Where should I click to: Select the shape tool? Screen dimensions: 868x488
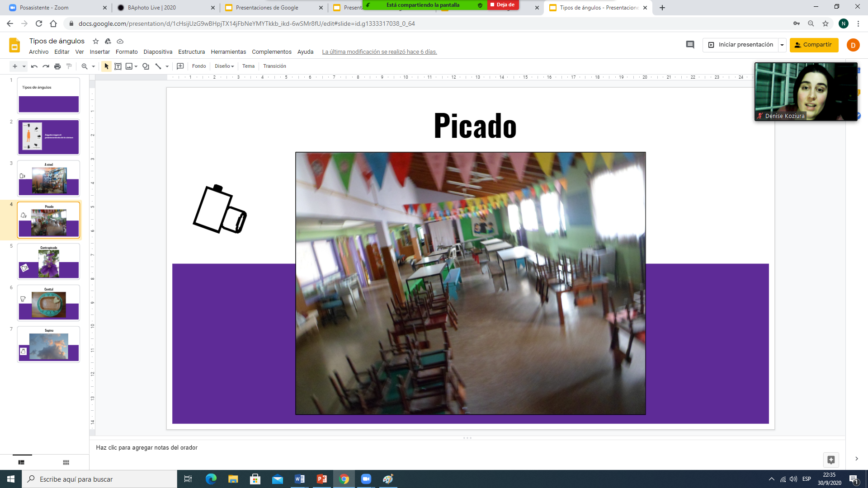tap(146, 66)
